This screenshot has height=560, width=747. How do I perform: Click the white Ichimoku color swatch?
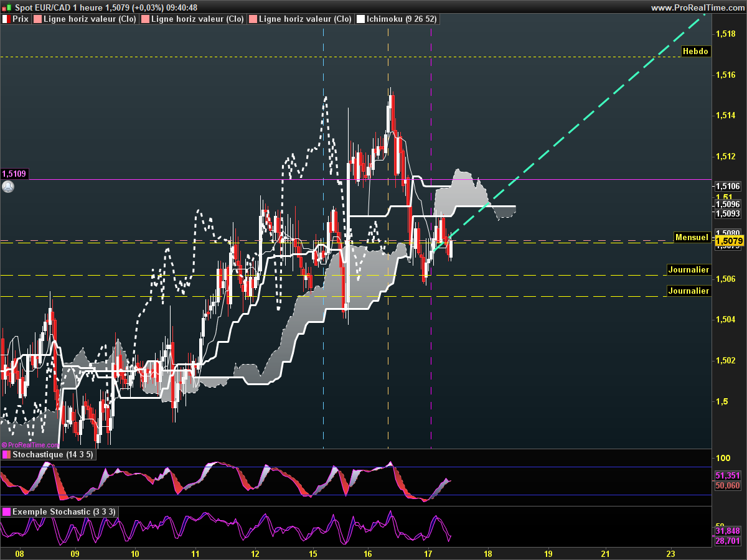click(360, 19)
